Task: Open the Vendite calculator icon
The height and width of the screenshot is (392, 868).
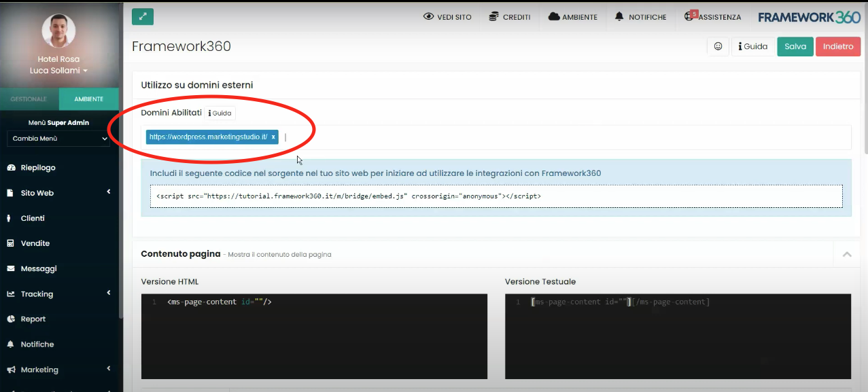Action: click(x=9, y=243)
